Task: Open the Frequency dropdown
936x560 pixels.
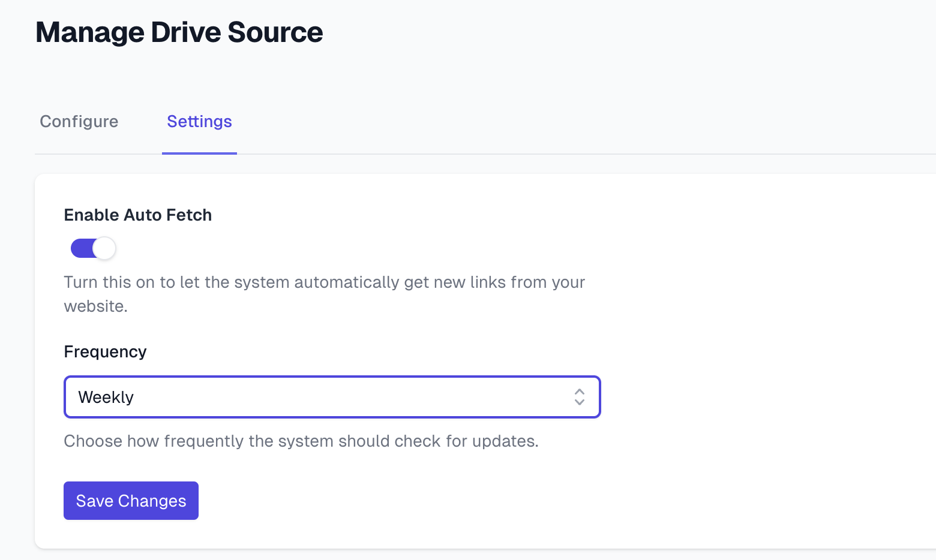Action: click(x=332, y=397)
